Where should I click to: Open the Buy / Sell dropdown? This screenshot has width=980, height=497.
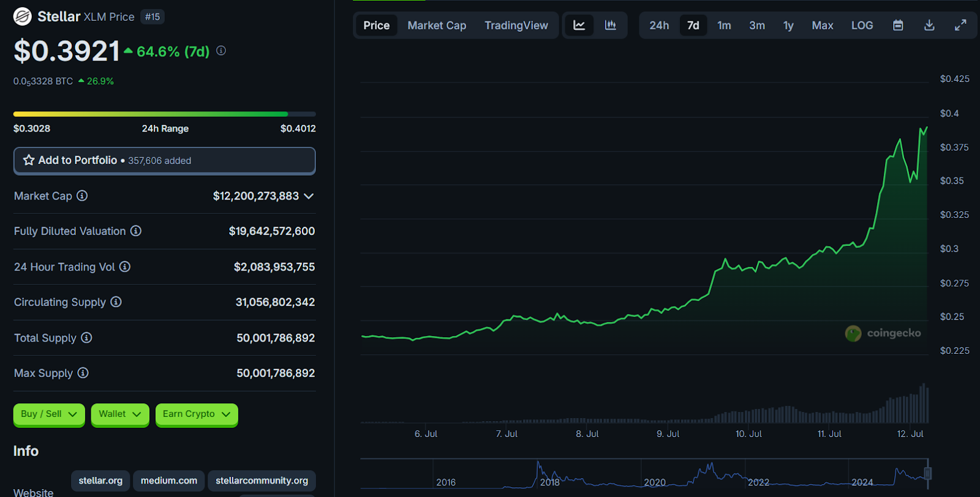point(49,414)
